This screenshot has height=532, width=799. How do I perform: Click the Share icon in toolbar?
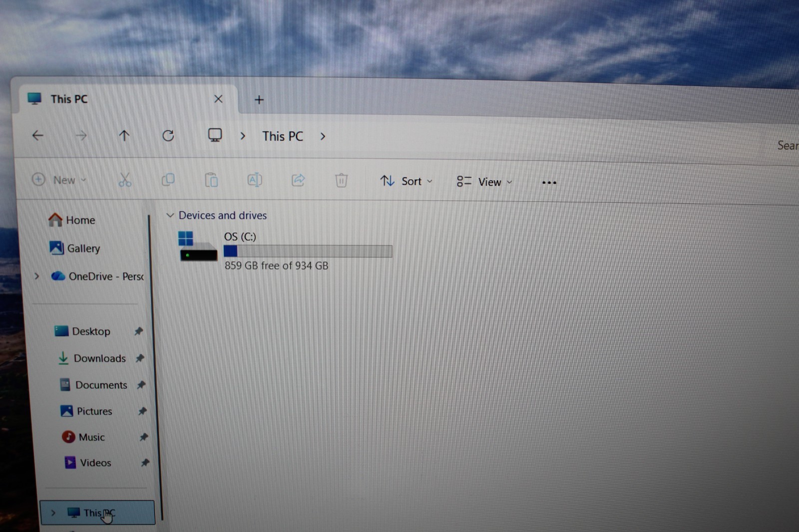point(298,180)
